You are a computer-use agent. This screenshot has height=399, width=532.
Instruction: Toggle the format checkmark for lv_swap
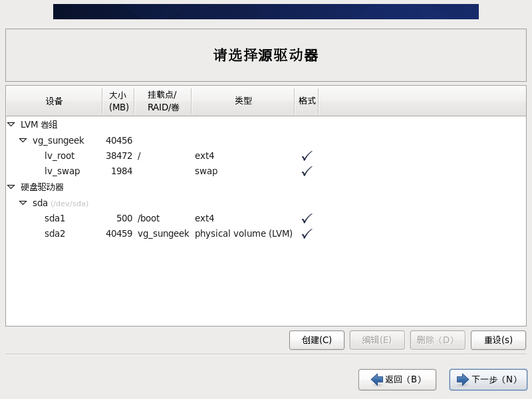tap(306, 171)
